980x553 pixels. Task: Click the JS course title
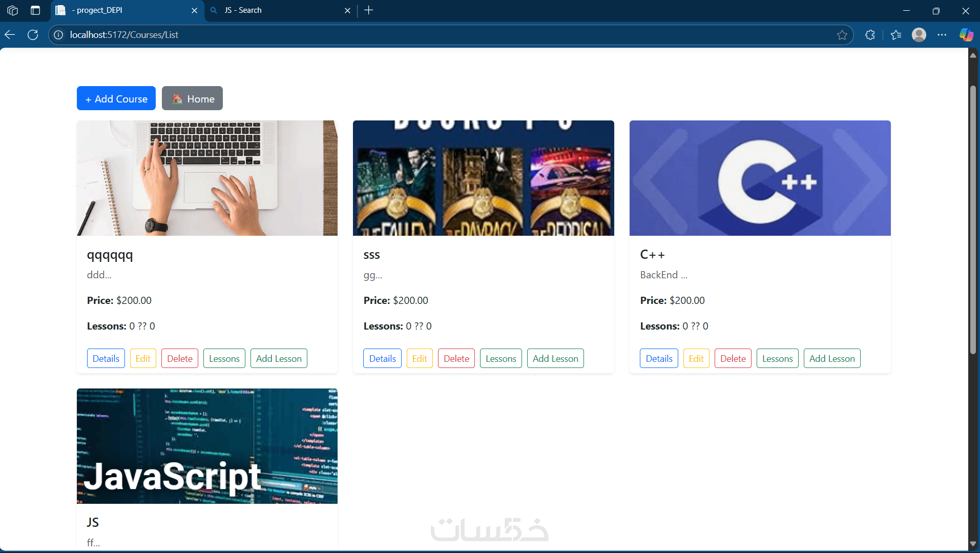click(x=93, y=522)
